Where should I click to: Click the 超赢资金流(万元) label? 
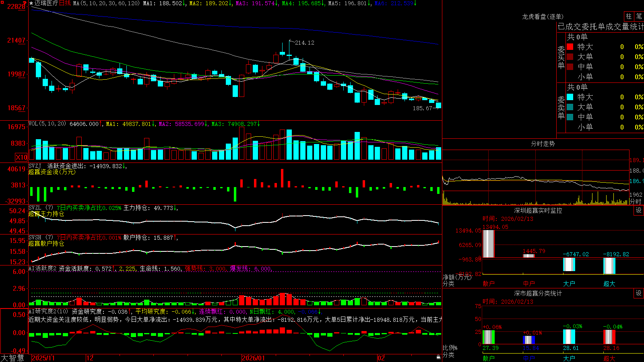click(52, 172)
